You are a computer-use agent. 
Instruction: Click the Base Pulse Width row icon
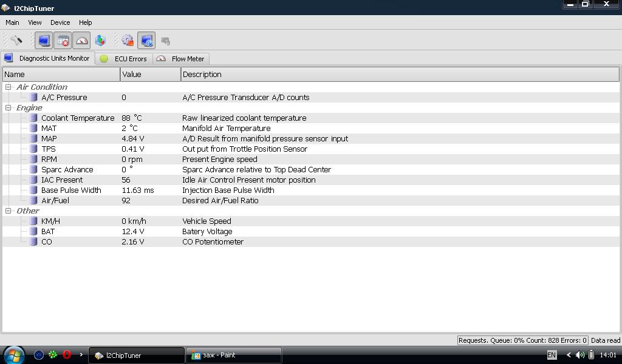(x=34, y=190)
